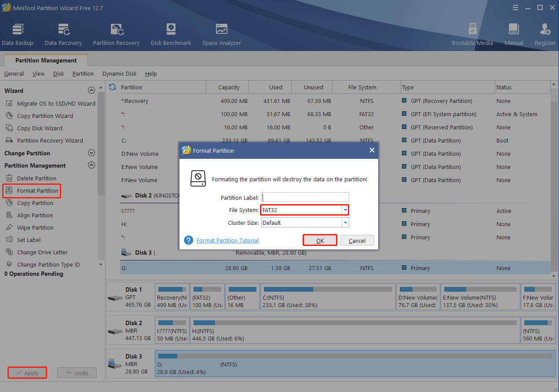Open the Manual
Screen dimensions: 559x392
[x=514, y=35]
